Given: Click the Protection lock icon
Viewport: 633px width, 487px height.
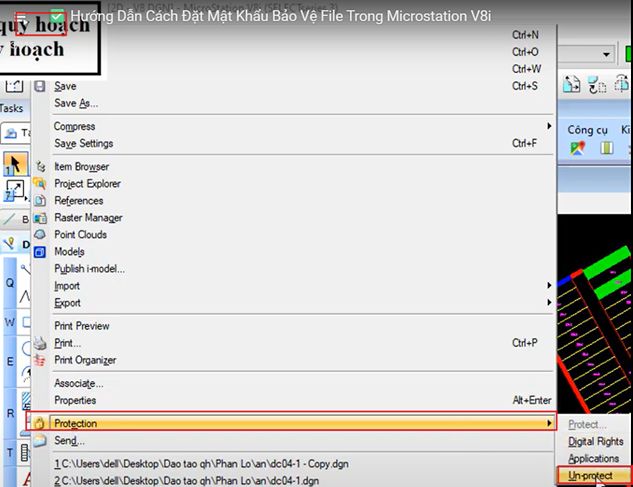Looking at the screenshot, I should (39, 423).
